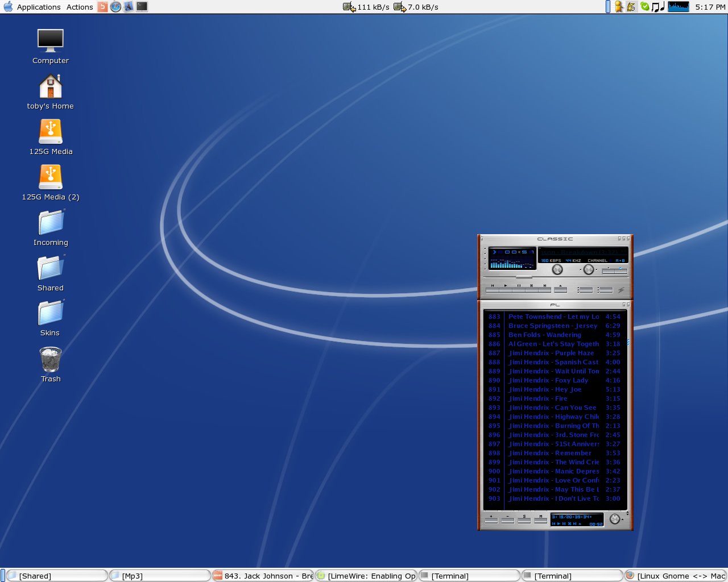Open toby's Home folder icon
Image resolution: width=728 pixels, height=582 pixels.
click(x=50, y=92)
